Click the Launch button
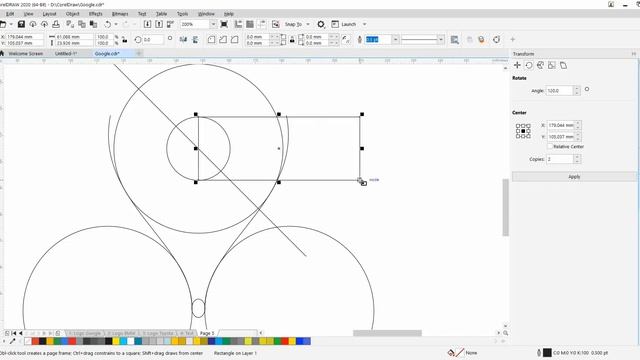Image resolution: width=640 pixels, height=360 pixels. pos(344,24)
